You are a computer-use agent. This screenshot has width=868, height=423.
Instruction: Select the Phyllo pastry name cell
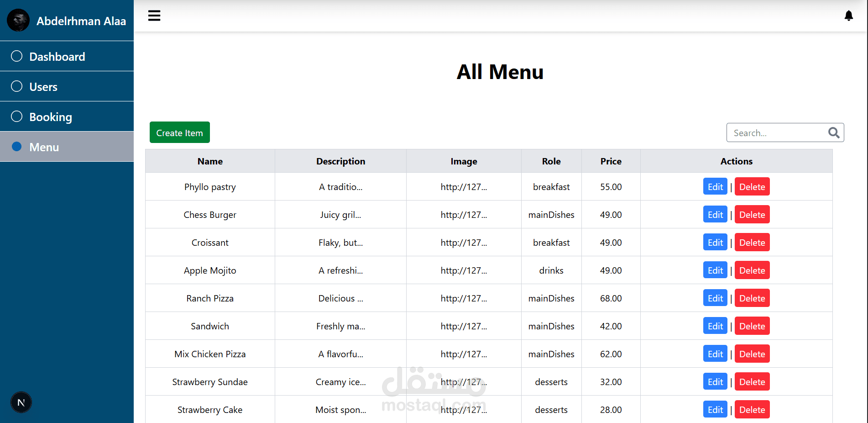tap(210, 186)
